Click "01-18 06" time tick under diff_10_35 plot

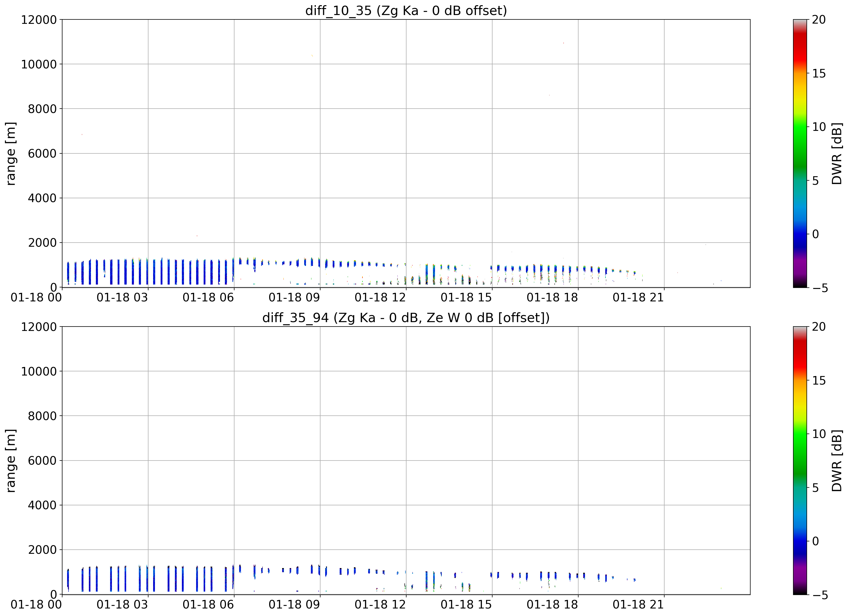208,298
